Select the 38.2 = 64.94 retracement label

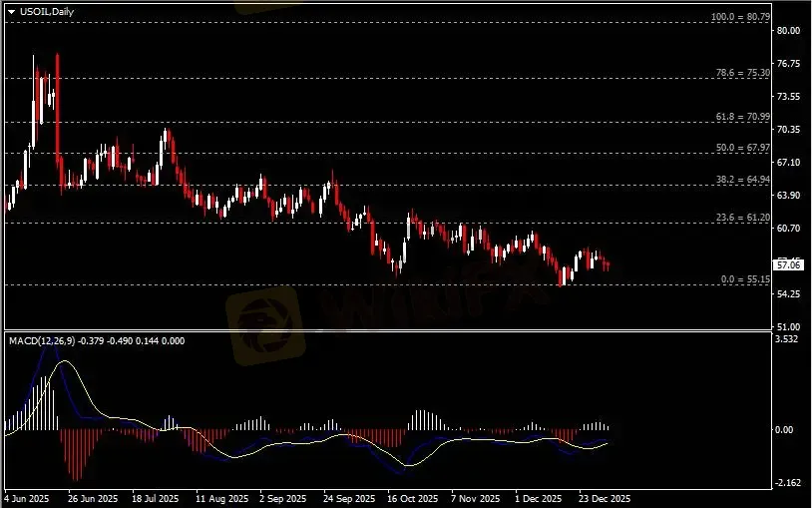[x=742, y=180]
